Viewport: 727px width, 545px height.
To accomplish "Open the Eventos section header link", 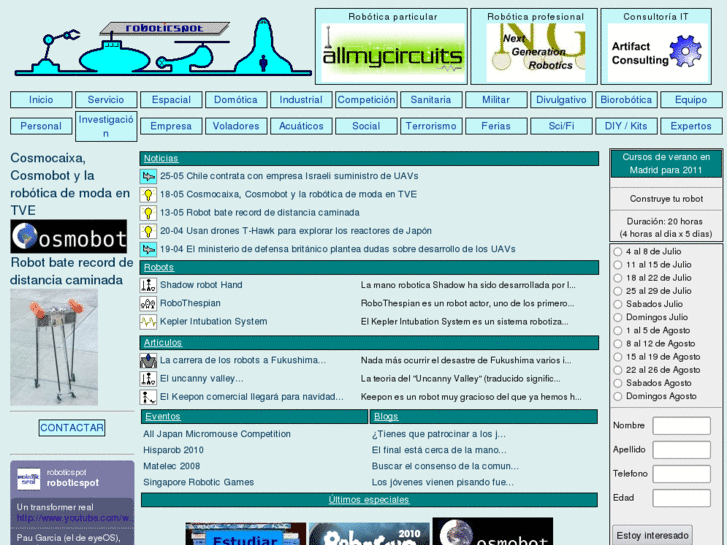I will [x=163, y=417].
